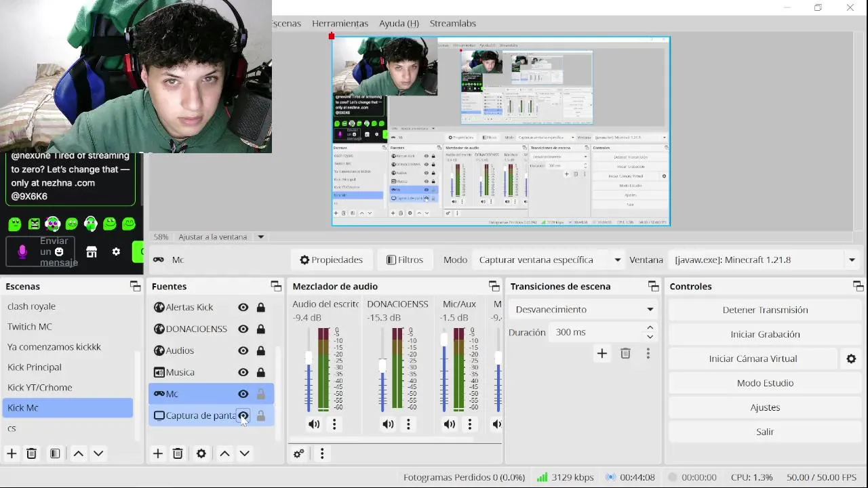Click the Audio del escritorio volume slider

coord(309,369)
